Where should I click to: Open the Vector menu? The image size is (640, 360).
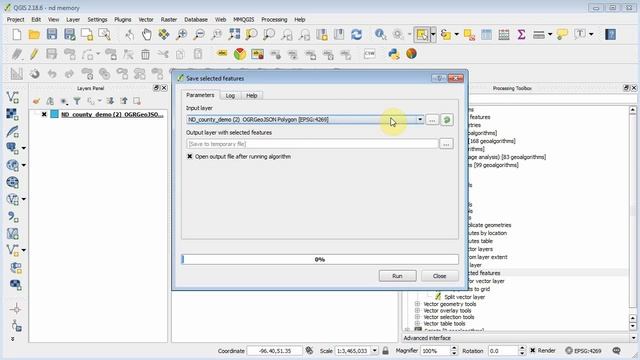click(x=146, y=20)
